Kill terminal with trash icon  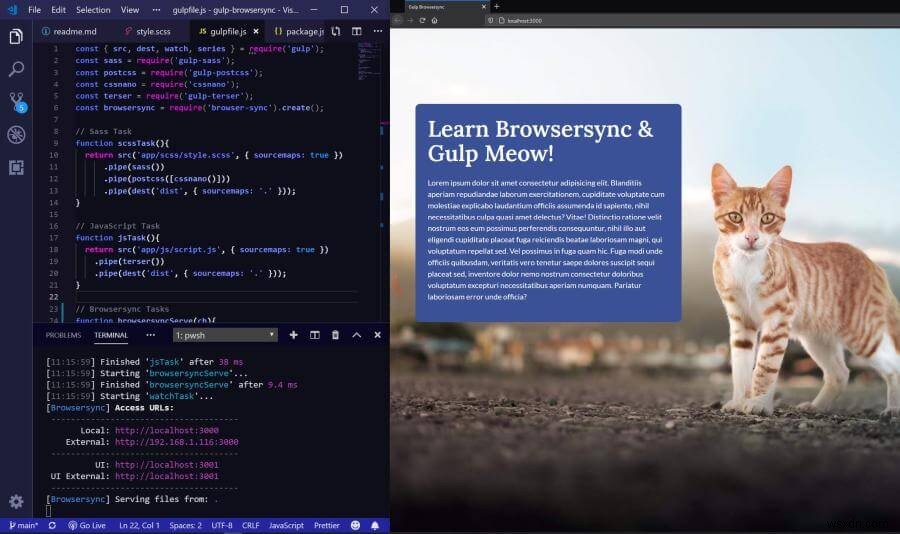pos(335,335)
